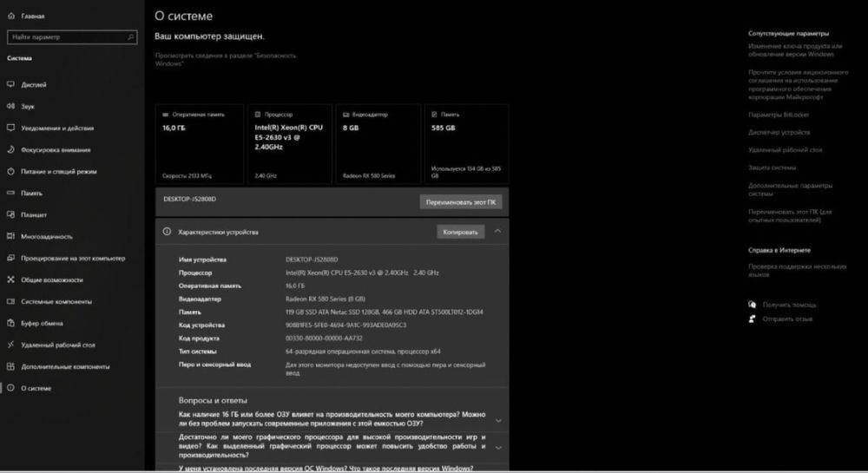Open Параметры BitLocker link
Viewport: 868px width, 473px height.
coord(779,115)
